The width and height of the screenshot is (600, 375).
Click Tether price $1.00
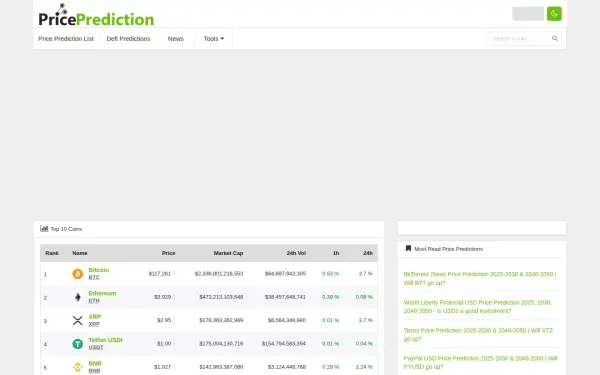[x=164, y=344]
